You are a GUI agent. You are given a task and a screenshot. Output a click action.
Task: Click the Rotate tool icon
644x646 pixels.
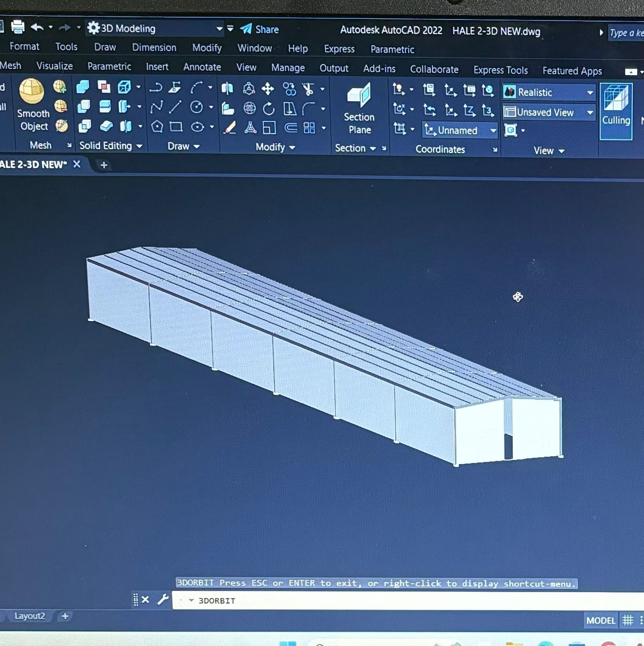[269, 109]
